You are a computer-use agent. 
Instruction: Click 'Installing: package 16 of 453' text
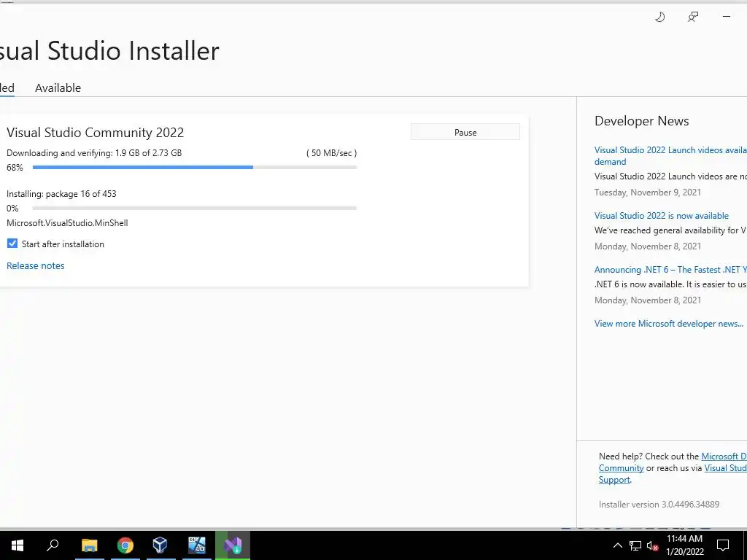coord(61,194)
